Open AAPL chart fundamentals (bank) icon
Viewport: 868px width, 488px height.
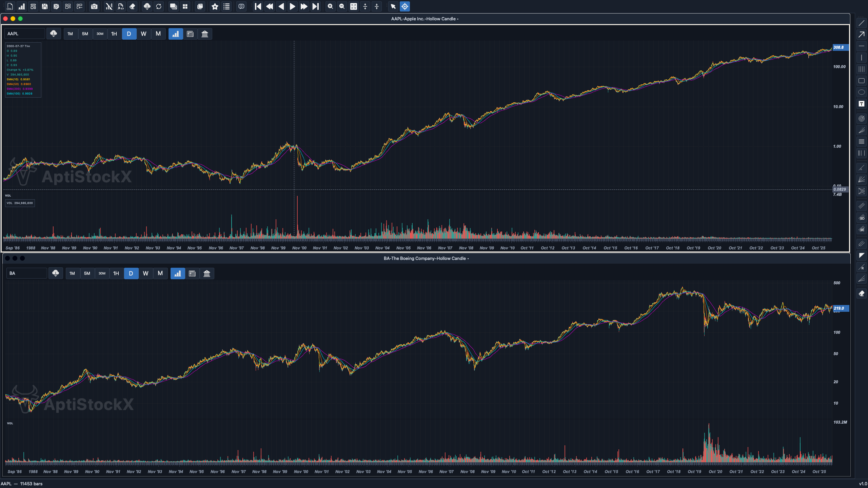pyautogui.click(x=205, y=34)
